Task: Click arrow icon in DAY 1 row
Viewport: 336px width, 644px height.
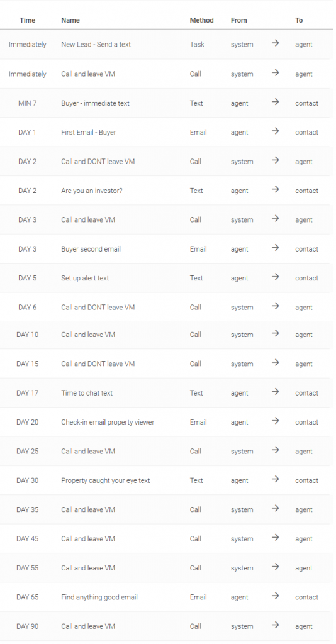Action: [x=275, y=131]
